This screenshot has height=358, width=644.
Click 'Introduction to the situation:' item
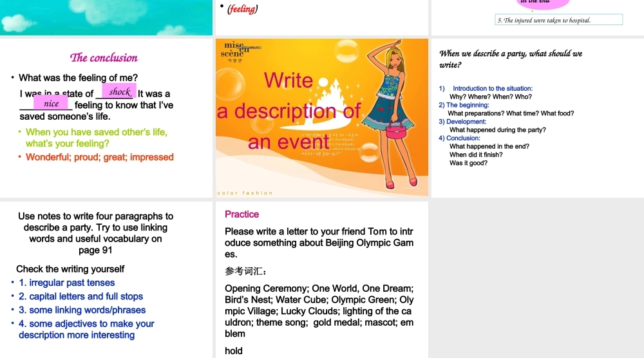[x=493, y=88]
